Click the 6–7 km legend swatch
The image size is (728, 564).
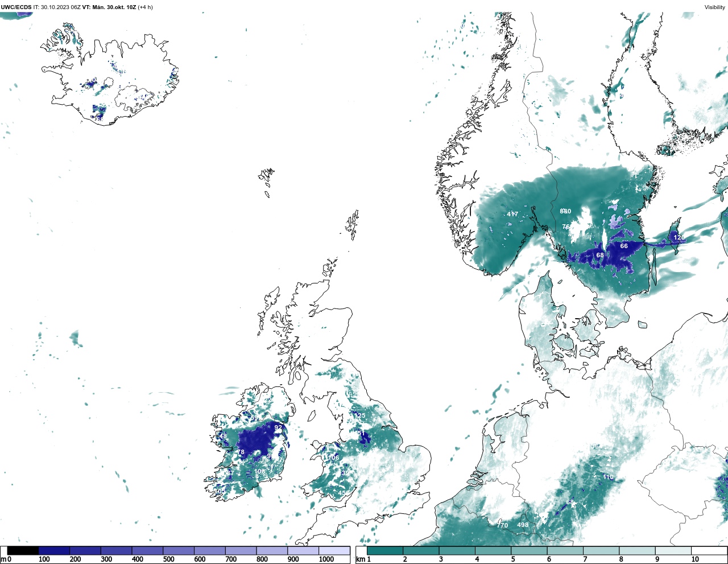(x=565, y=550)
